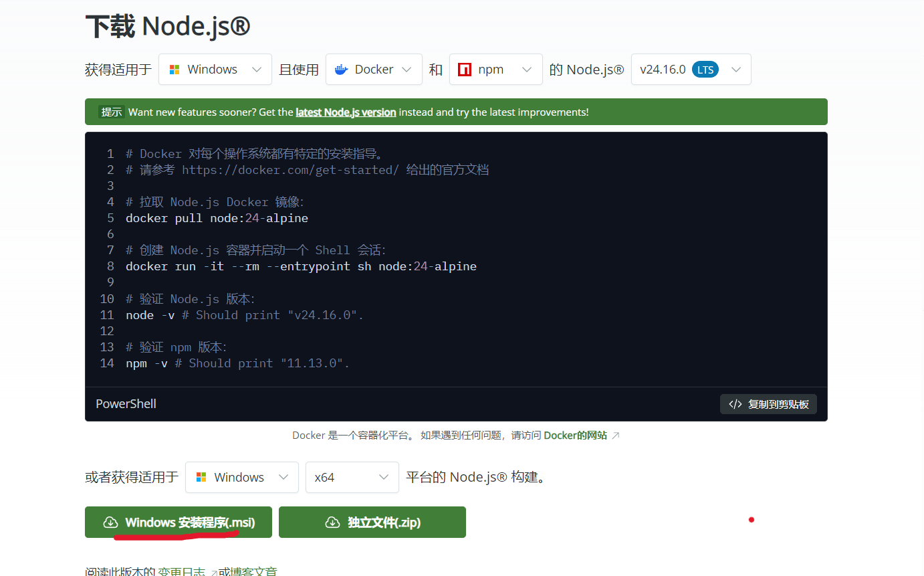Click the download cloud icon on the zip button
This screenshot has width=924, height=576.
pyautogui.click(x=332, y=522)
